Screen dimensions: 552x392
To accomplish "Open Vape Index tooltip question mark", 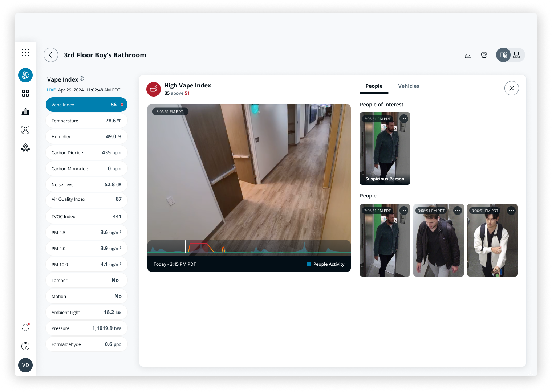I will (x=81, y=78).
